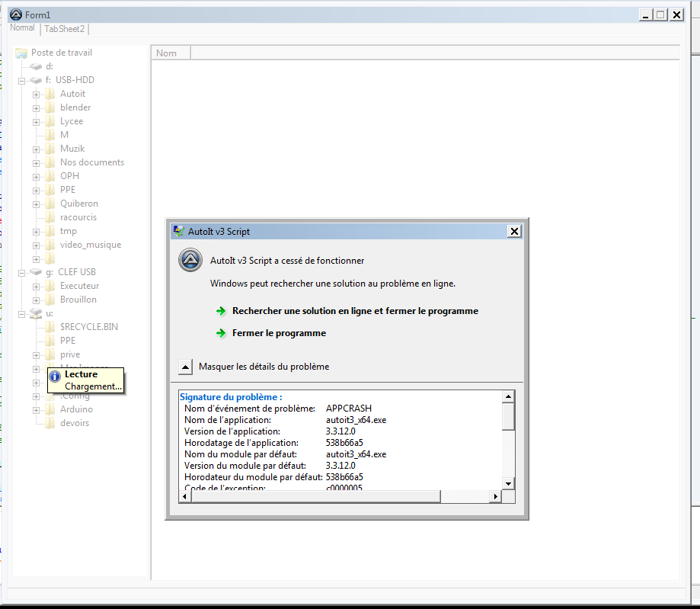Expand the Autoit folder node

point(37,95)
